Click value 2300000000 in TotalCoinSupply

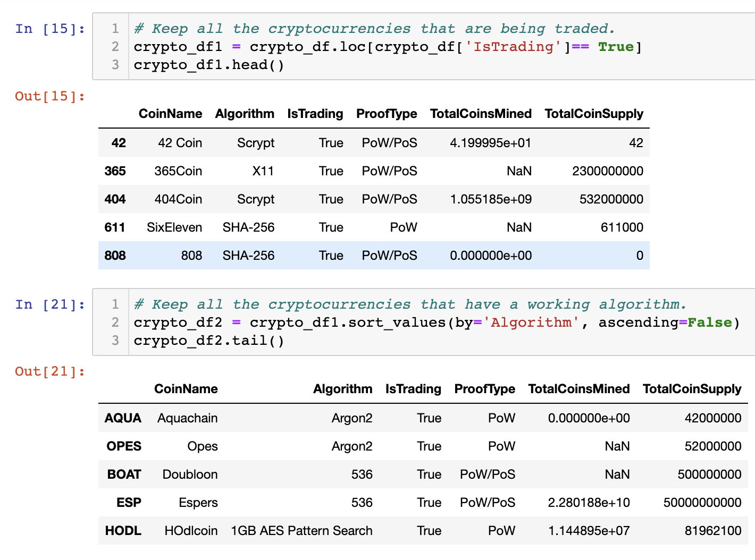(x=608, y=171)
